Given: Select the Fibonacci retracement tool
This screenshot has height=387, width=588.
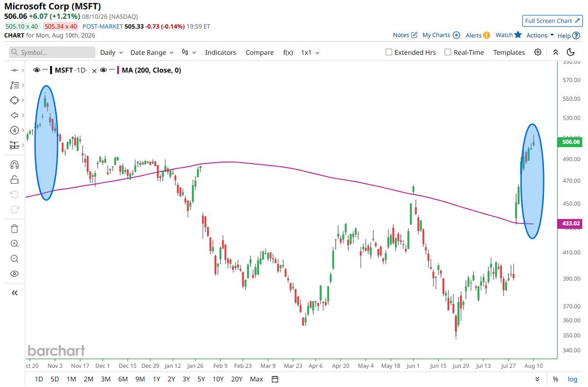Looking at the screenshot, I should click(14, 85).
